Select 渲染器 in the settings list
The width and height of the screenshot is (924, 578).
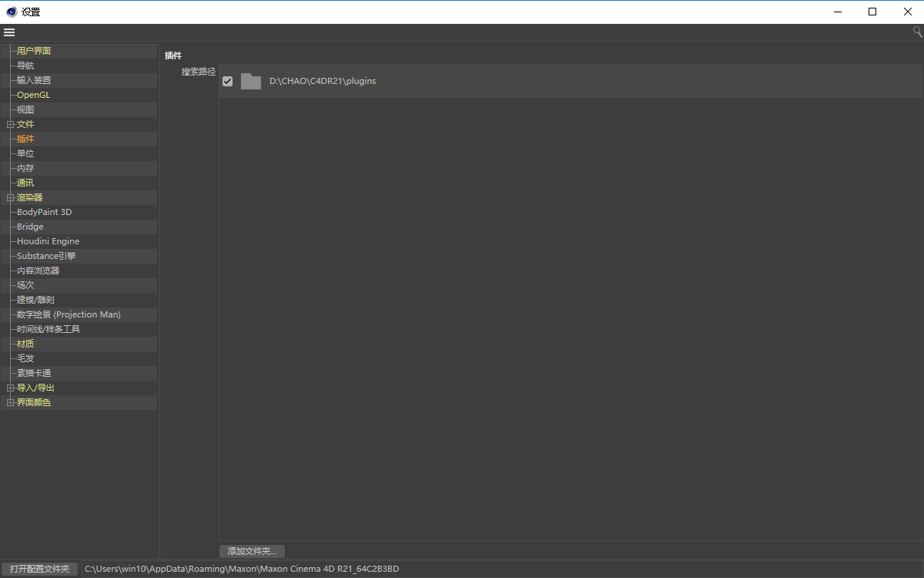coord(30,197)
